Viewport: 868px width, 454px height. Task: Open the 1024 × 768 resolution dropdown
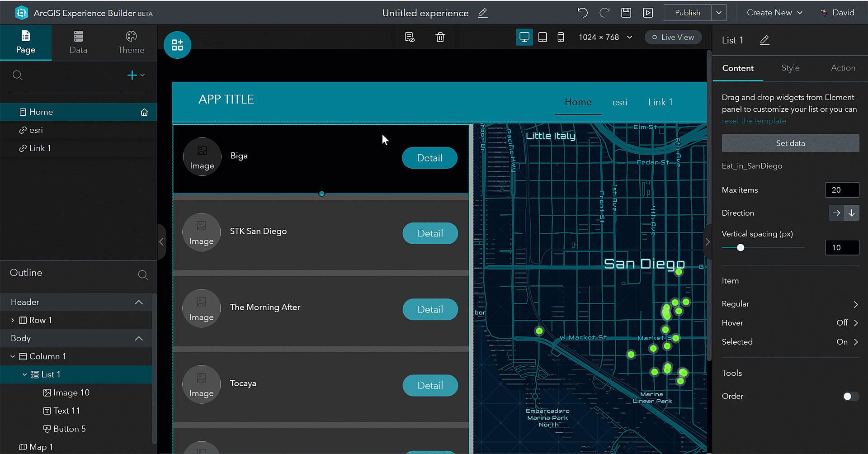click(605, 37)
